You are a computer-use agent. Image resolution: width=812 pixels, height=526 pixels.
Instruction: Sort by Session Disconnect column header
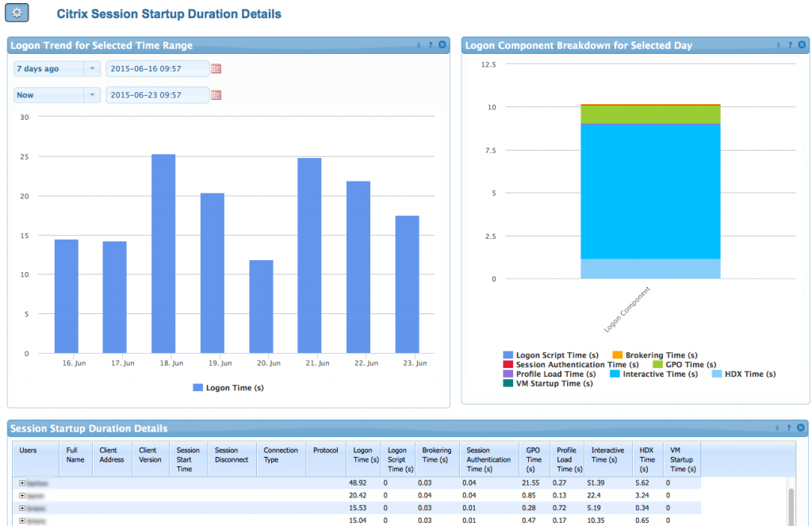tap(232, 459)
